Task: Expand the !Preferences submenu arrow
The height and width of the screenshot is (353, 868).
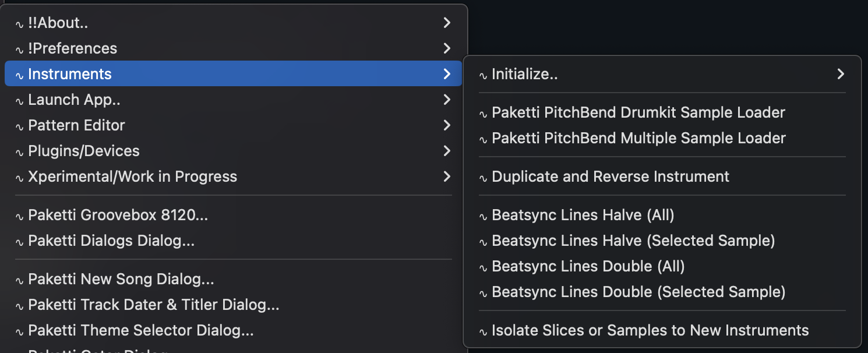Action: click(x=446, y=48)
